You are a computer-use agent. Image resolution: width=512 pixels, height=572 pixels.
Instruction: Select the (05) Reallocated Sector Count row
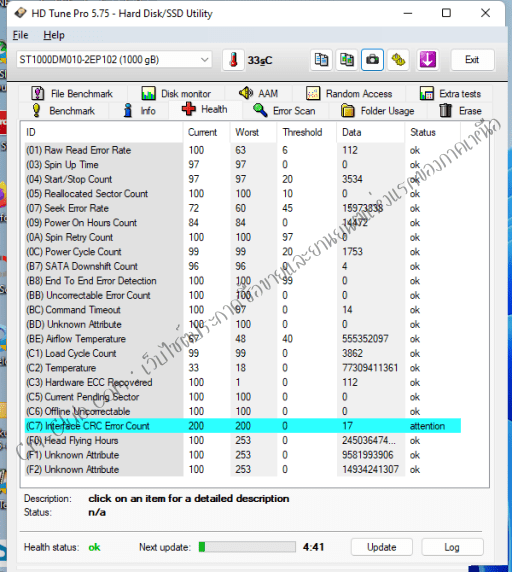(x=243, y=194)
